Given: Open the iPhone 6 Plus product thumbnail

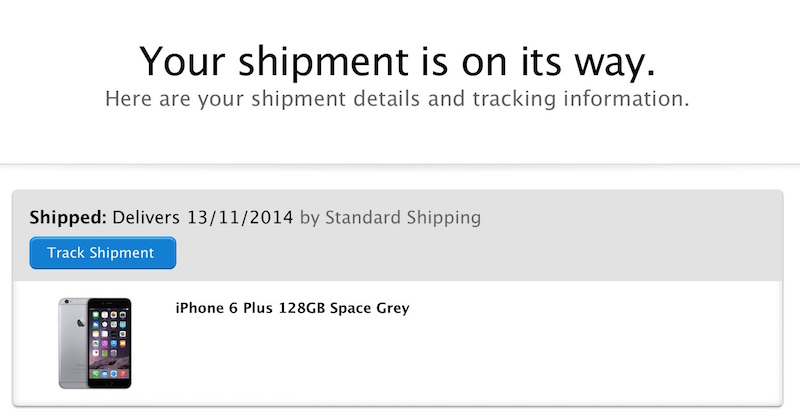Looking at the screenshot, I should [95, 343].
